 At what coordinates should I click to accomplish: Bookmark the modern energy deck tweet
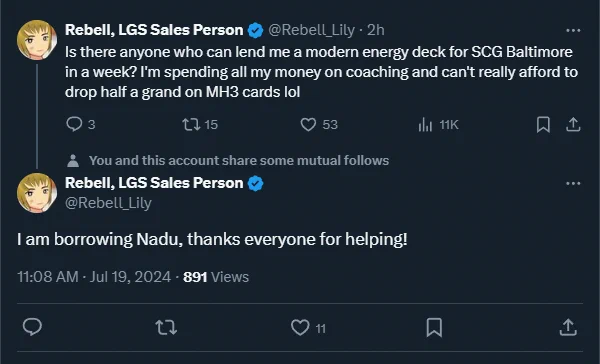pyautogui.click(x=543, y=124)
